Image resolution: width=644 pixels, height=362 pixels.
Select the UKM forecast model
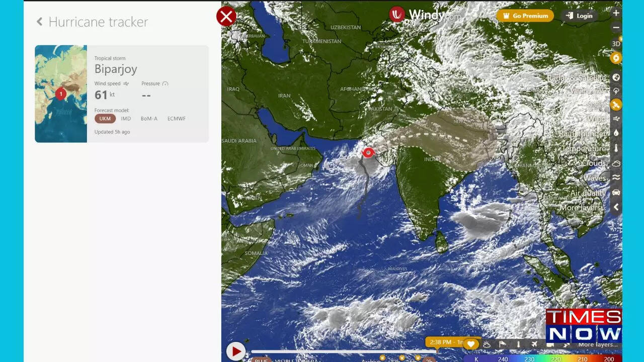tap(105, 118)
